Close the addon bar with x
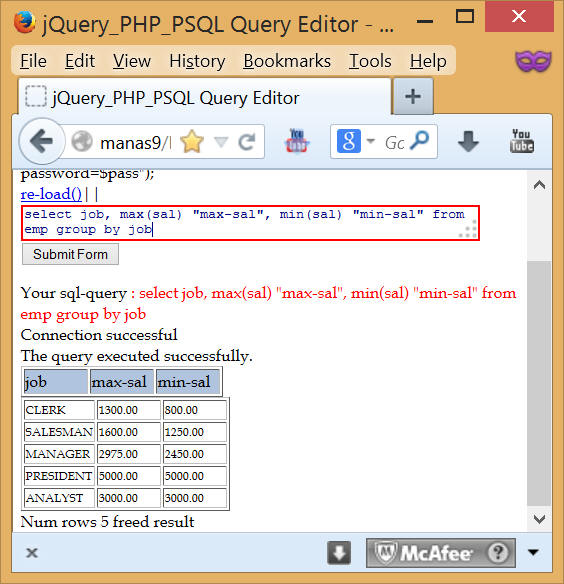Viewport: 564px width, 584px height. tap(32, 553)
